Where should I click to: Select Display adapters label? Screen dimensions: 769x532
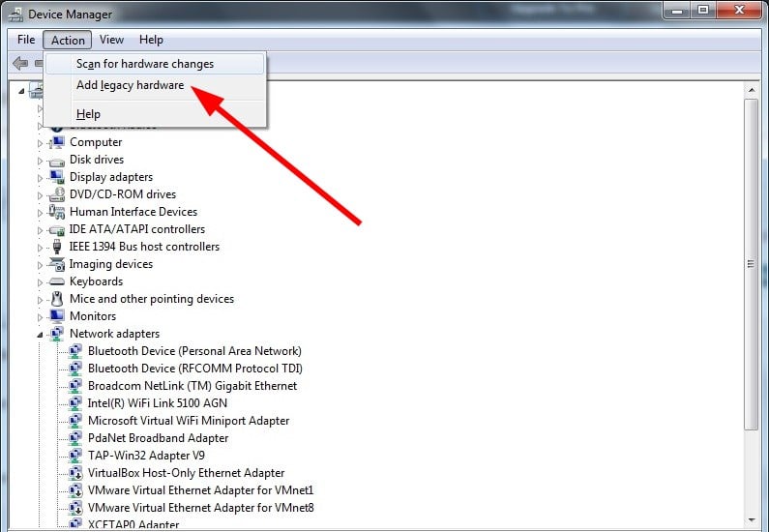click(111, 177)
